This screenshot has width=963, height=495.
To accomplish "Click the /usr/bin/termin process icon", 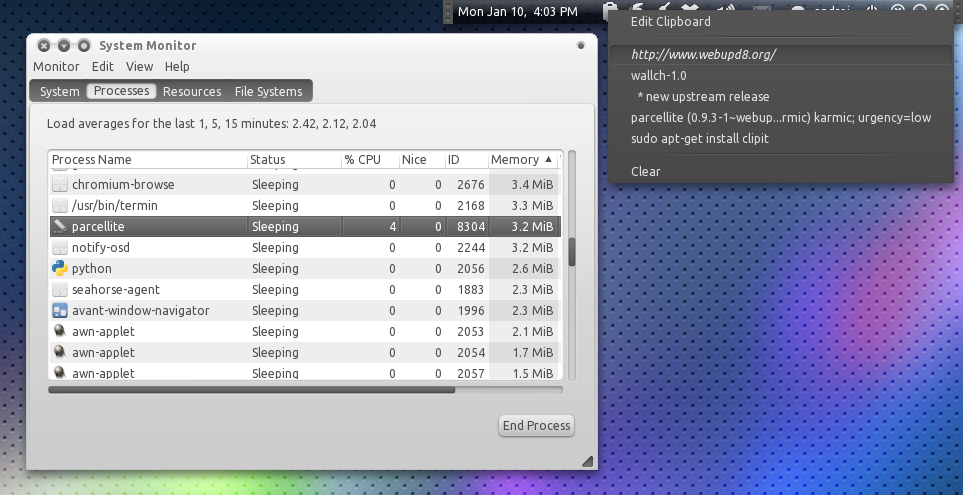I will [x=60, y=206].
